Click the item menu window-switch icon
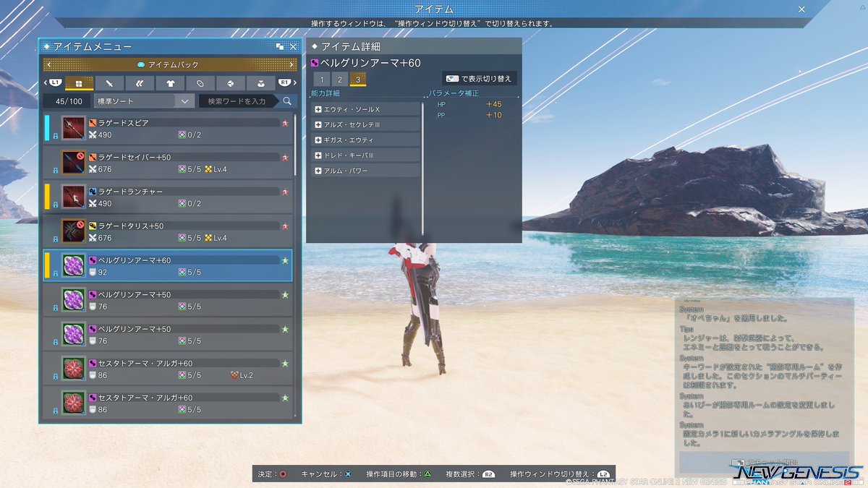The image size is (868, 488). point(280,46)
